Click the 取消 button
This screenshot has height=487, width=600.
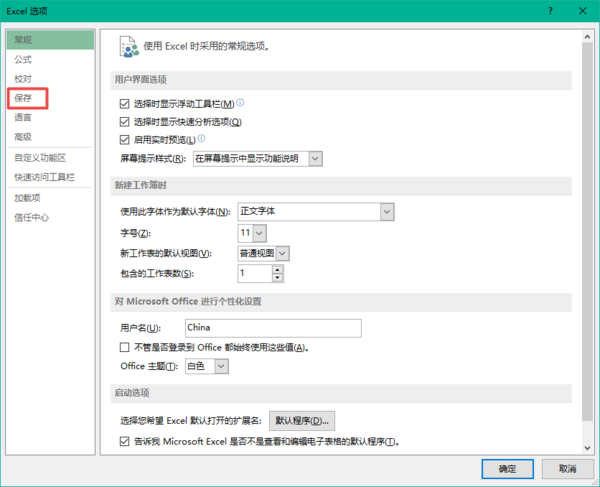coord(567,469)
